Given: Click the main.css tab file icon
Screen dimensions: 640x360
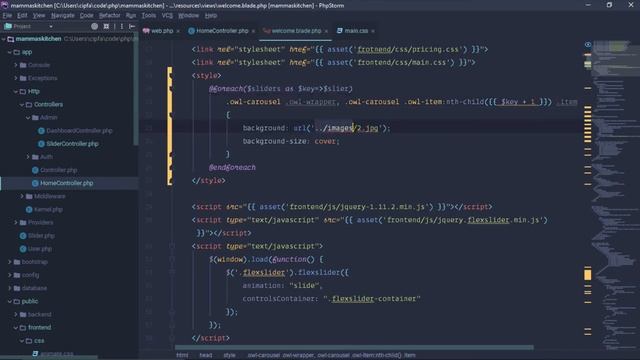Looking at the screenshot, I should [x=340, y=31].
